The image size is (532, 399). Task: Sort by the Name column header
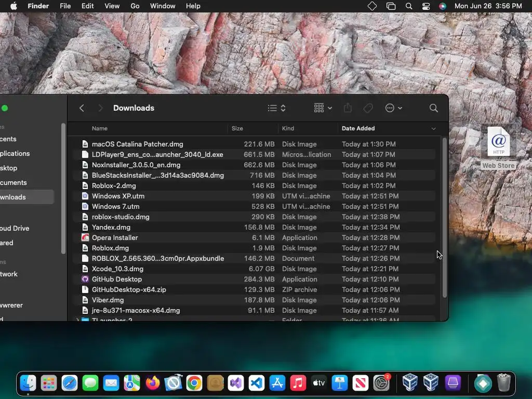(x=99, y=128)
